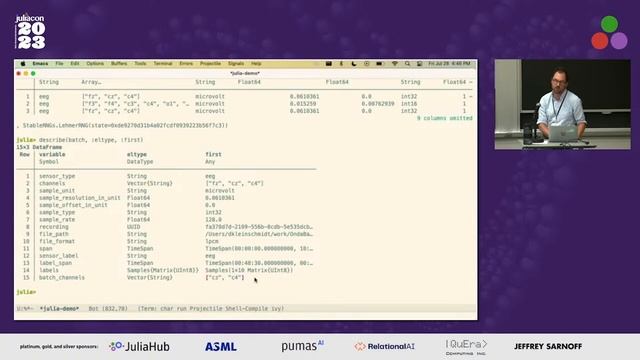Click the ASML sponsor logo
640x360 pixels.
221,347
